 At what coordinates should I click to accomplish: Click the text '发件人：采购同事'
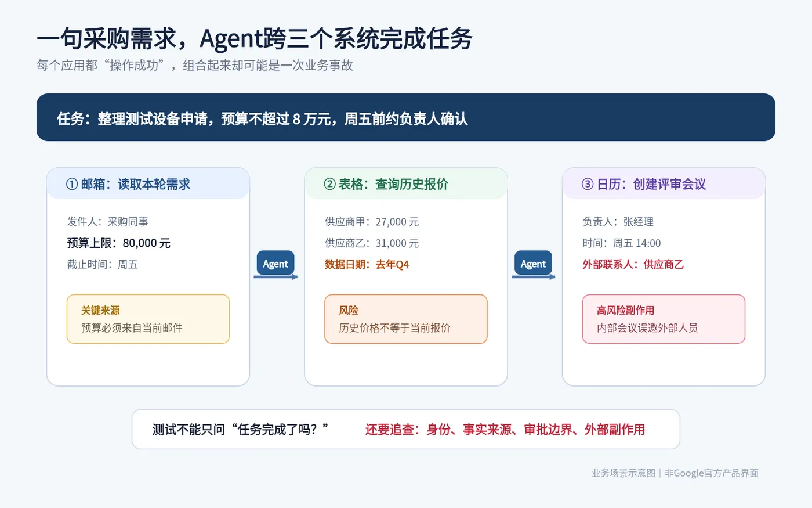click(x=108, y=222)
